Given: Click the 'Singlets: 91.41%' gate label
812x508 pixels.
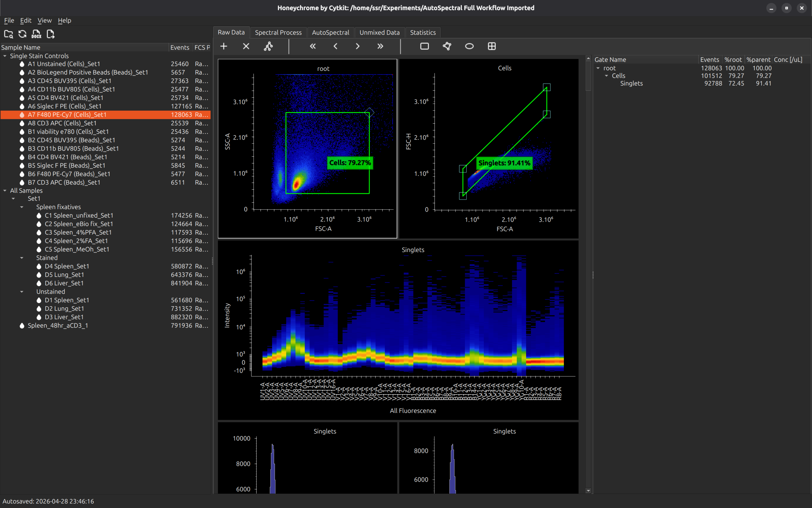Looking at the screenshot, I should pyautogui.click(x=504, y=163).
